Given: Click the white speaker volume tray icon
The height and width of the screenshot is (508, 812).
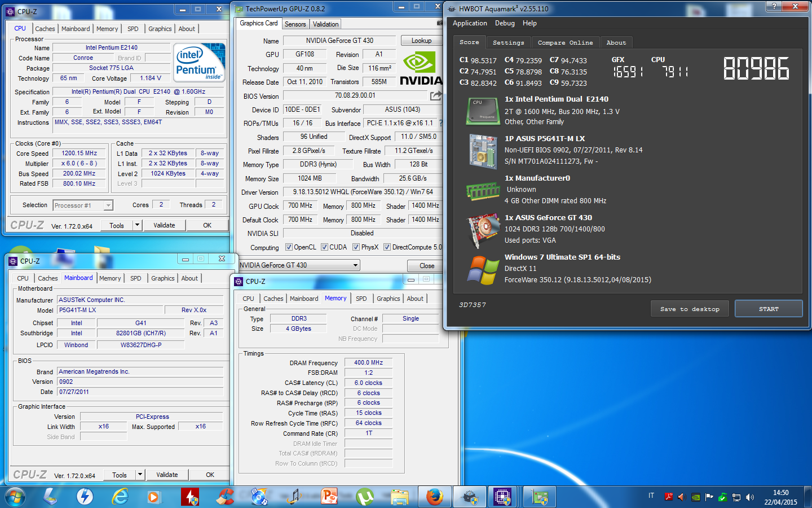Looking at the screenshot, I should click(750, 497).
